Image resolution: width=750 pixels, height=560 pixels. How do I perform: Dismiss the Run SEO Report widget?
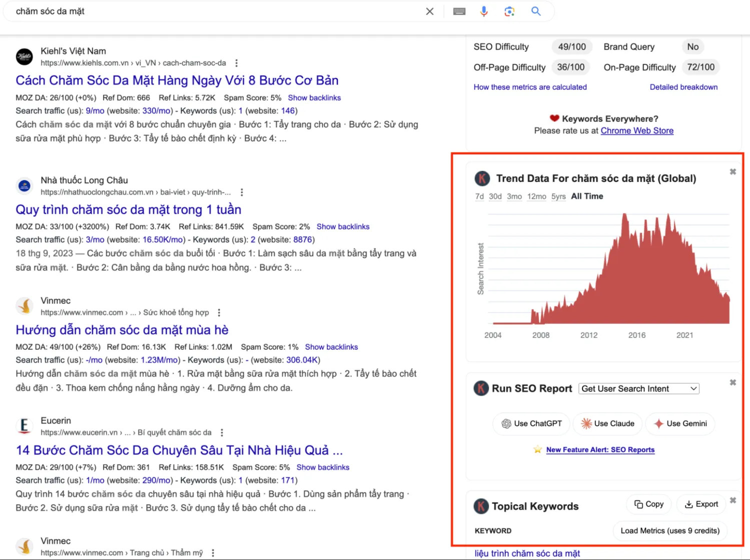point(732,382)
